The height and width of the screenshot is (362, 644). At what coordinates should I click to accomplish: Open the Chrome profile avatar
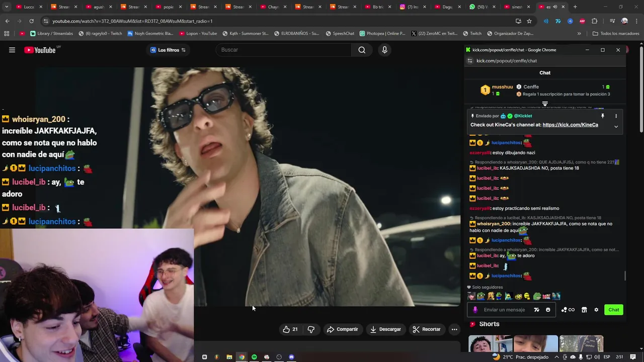coord(624,21)
